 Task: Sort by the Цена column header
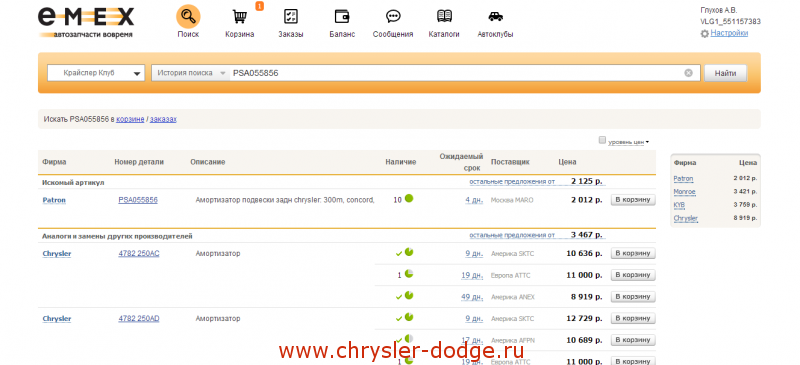tap(567, 162)
